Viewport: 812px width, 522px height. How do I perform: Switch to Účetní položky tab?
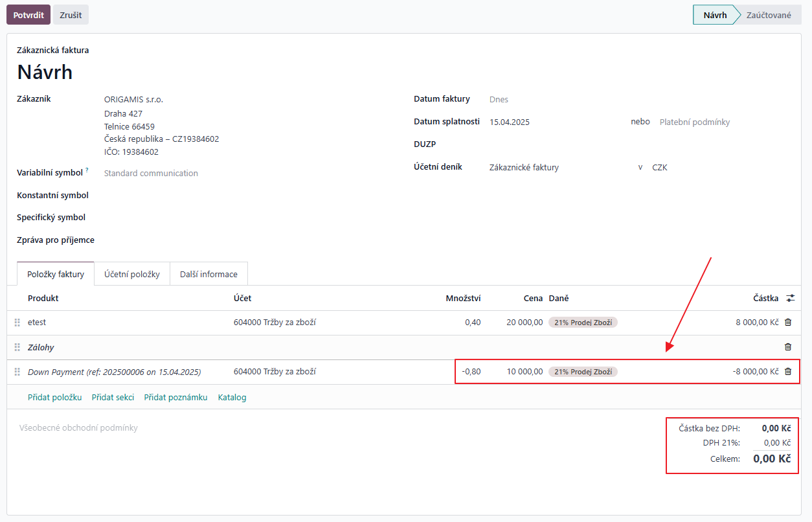click(x=132, y=274)
